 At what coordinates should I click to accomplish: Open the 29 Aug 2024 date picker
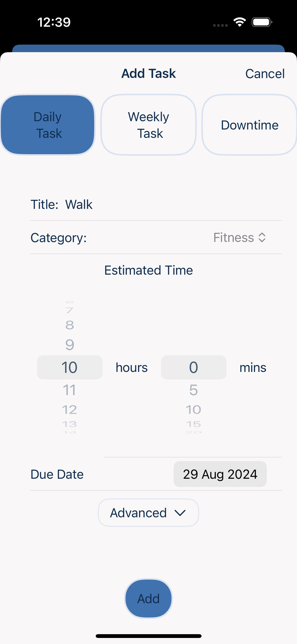[220, 474]
